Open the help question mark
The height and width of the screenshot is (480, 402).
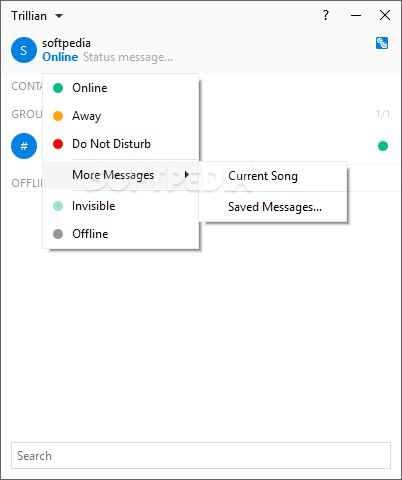coord(326,15)
